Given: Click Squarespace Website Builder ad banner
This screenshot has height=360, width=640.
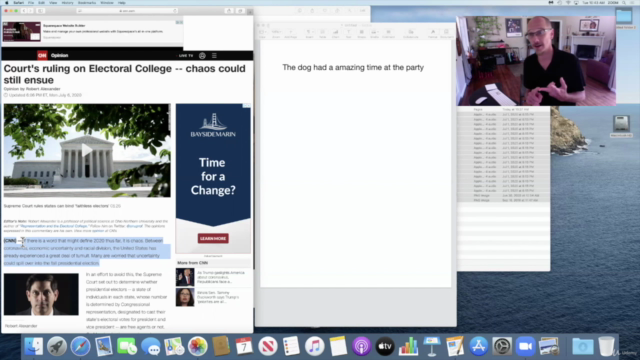Looking at the screenshot, I should tap(93, 31).
